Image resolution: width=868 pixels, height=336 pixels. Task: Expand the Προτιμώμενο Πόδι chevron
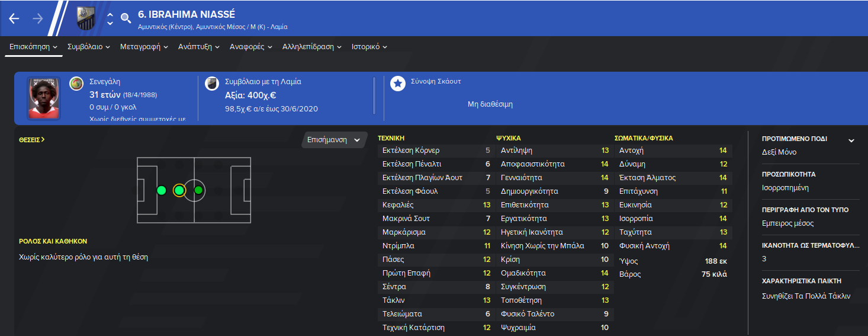coord(851,140)
